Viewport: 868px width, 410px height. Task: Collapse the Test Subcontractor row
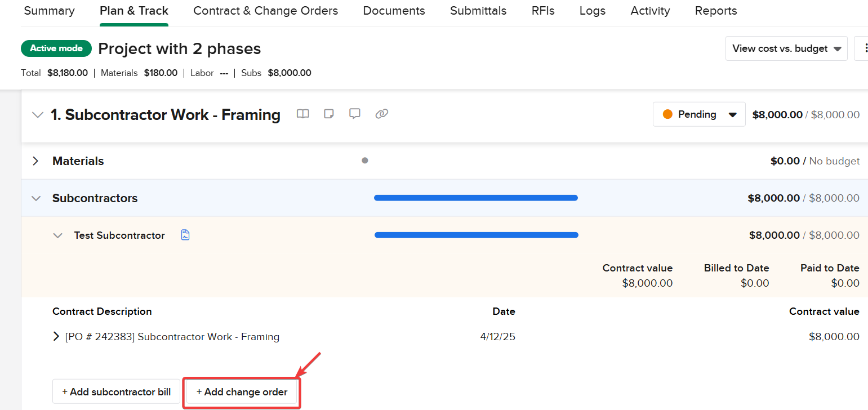click(57, 235)
